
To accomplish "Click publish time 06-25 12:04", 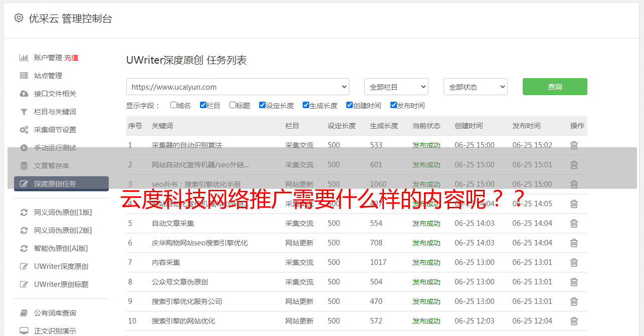I will [532, 321].
